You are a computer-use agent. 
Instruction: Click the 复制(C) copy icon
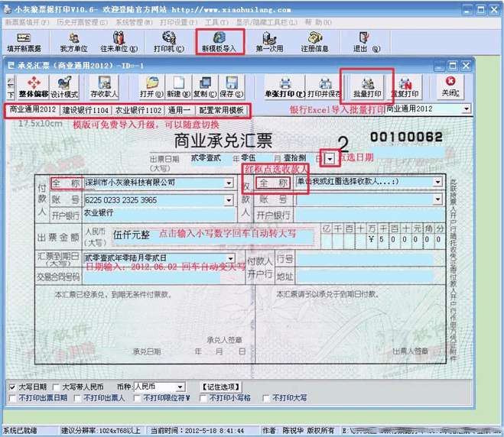(x=205, y=87)
